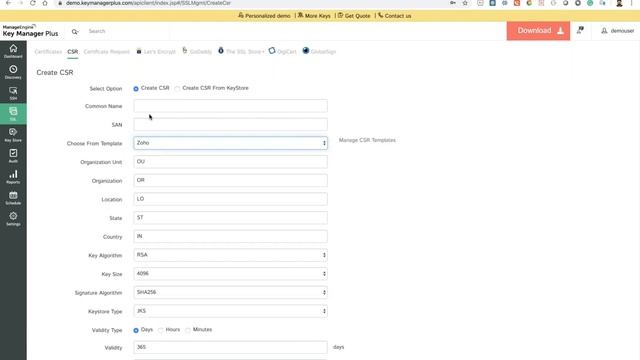Click the bookmark star icon
Screen dimensions: 640x360
[465, 3]
